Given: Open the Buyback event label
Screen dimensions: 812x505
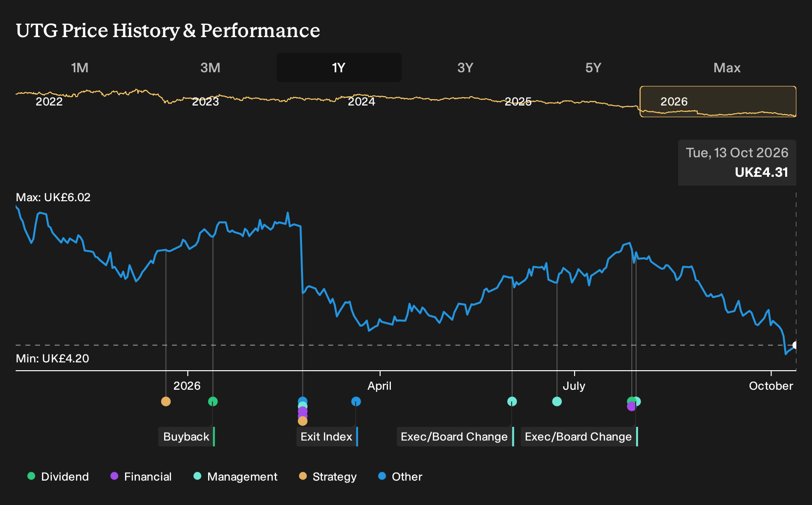Looking at the screenshot, I should coord(187,437).
